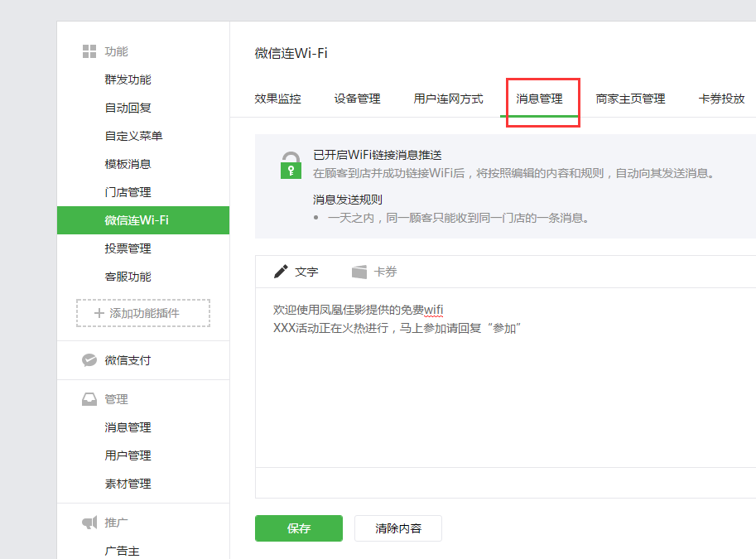The height and width of the screenshot is (559, 756).
Task: Click the 清除内容 button
Action: coord(397,528)
